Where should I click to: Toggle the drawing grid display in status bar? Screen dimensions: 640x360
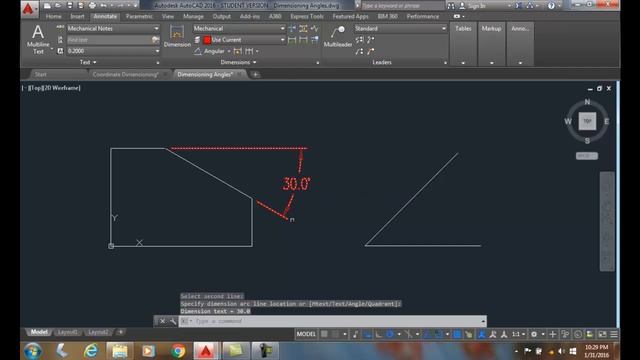click(324, 334)
